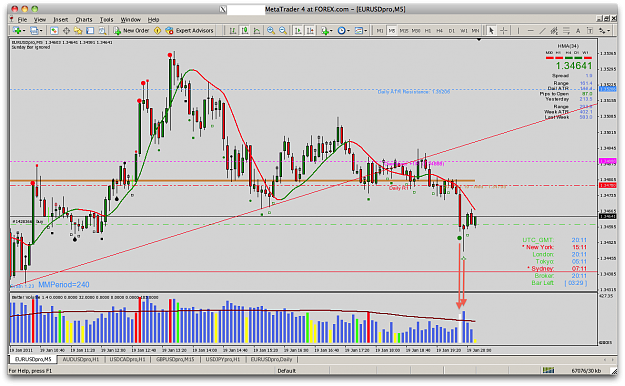This screenshot has width=625, height=386.
Task: Toggle chart auto scroll icon
Action: [298, 30]
